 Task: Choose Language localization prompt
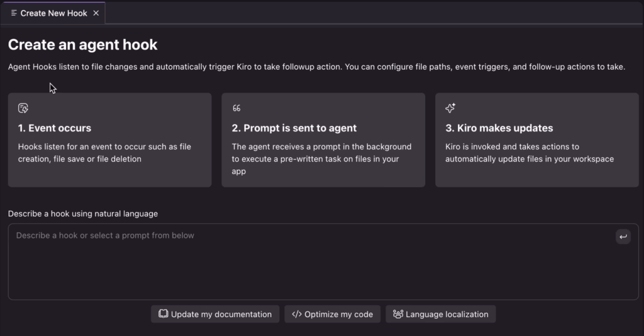(x=440, y=314)
